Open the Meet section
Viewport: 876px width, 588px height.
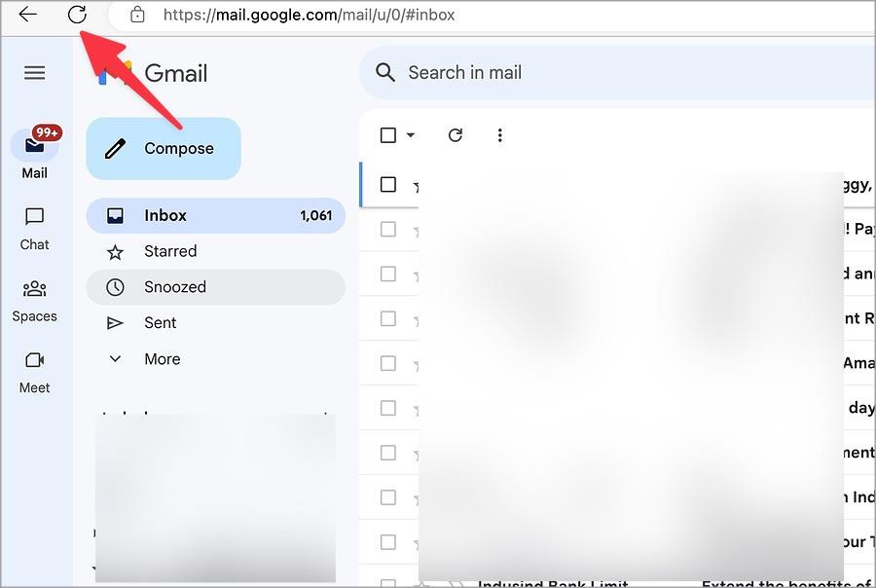click(x=35, y=373)
